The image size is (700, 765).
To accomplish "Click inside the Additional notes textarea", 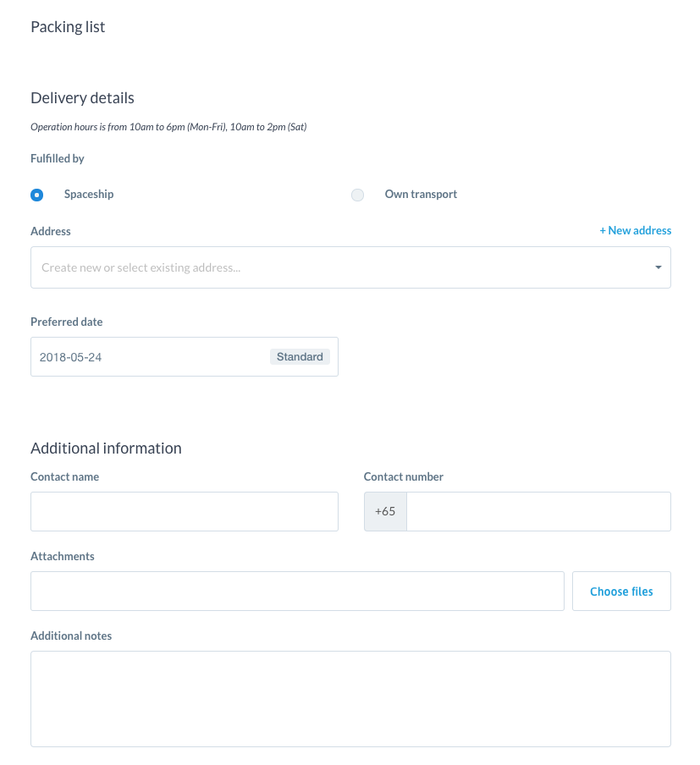I will (x=350, y=698).
